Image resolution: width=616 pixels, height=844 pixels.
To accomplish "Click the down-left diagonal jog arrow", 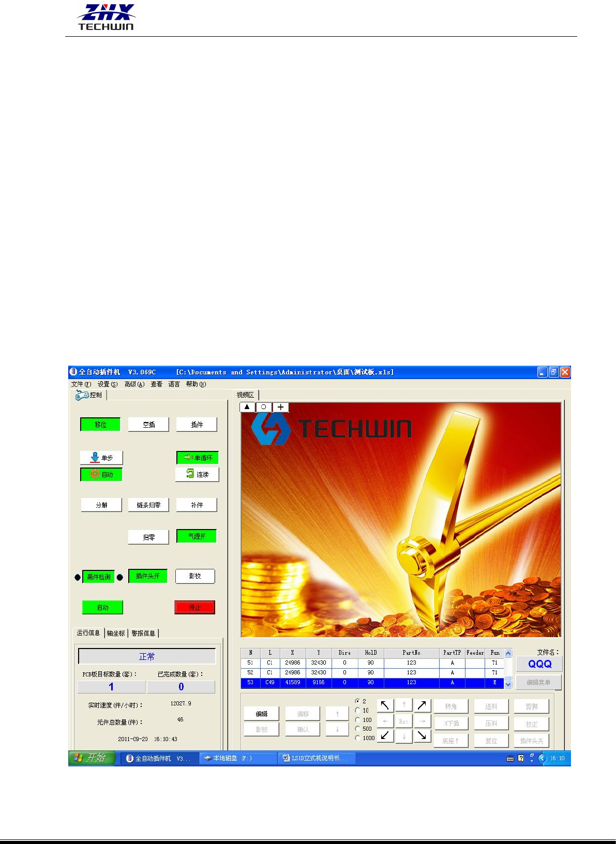I will click(385, 735).
